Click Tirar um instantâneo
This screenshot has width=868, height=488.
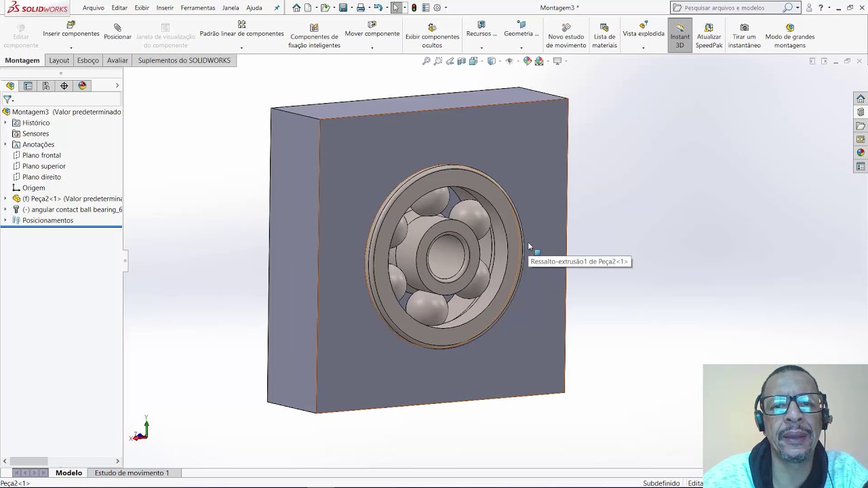(x=744, y=36)
